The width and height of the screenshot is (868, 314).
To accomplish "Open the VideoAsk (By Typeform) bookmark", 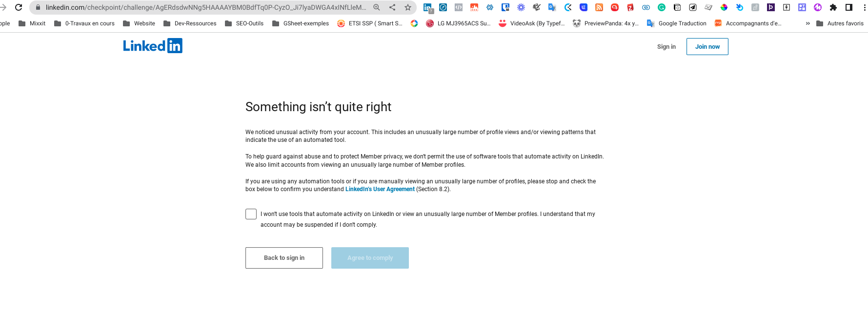I will pos(532,23).
